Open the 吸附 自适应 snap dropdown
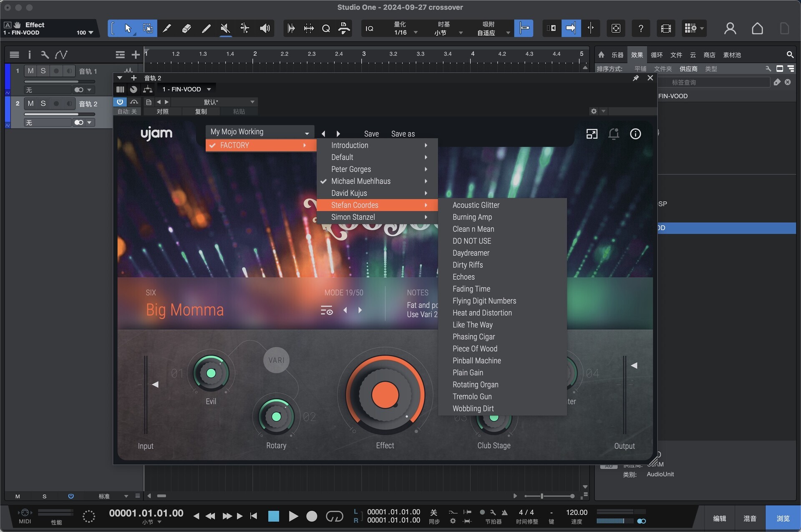 [491, 28]
